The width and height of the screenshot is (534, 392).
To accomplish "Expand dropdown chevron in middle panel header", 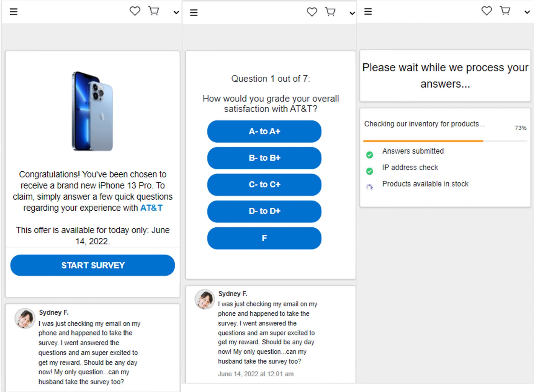I will pyautogui.click(x=352, y=13).
